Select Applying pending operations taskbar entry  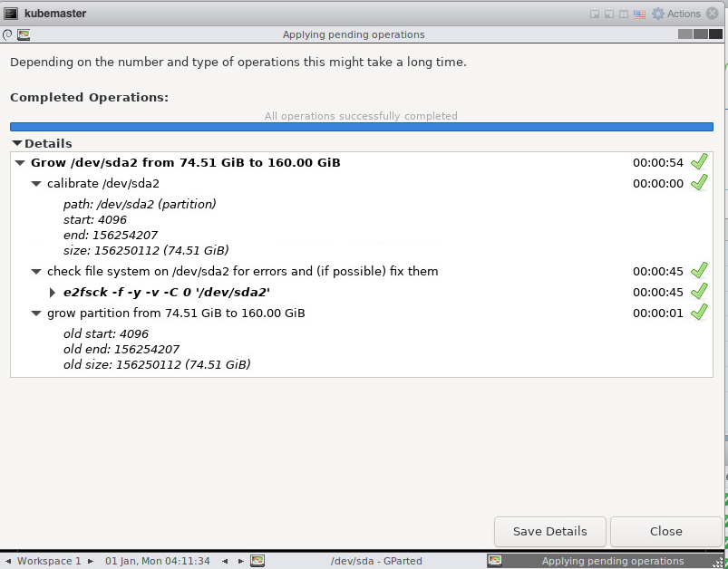point(606,561)
